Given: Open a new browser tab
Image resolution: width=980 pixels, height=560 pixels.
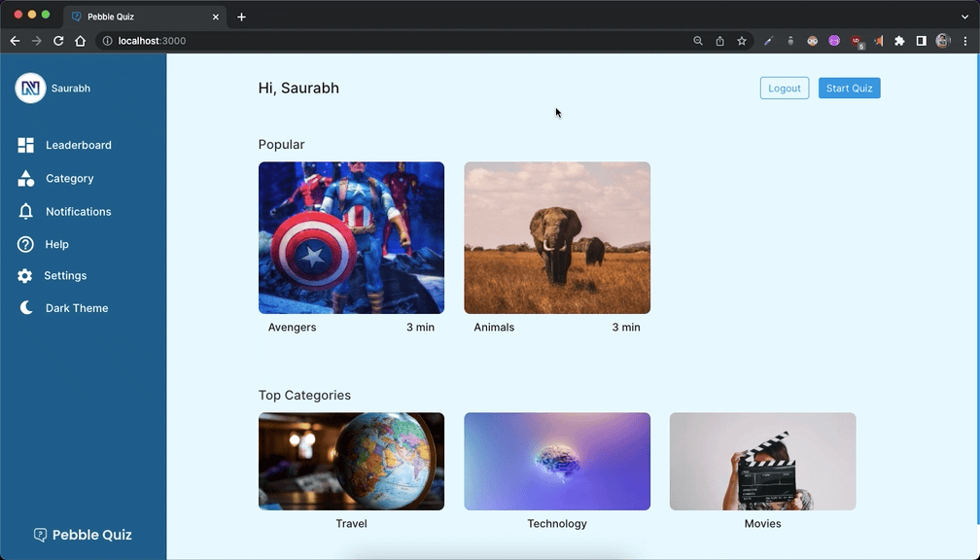Looking at the screenshot, I should pyautogui.click(x=242, y=17).
